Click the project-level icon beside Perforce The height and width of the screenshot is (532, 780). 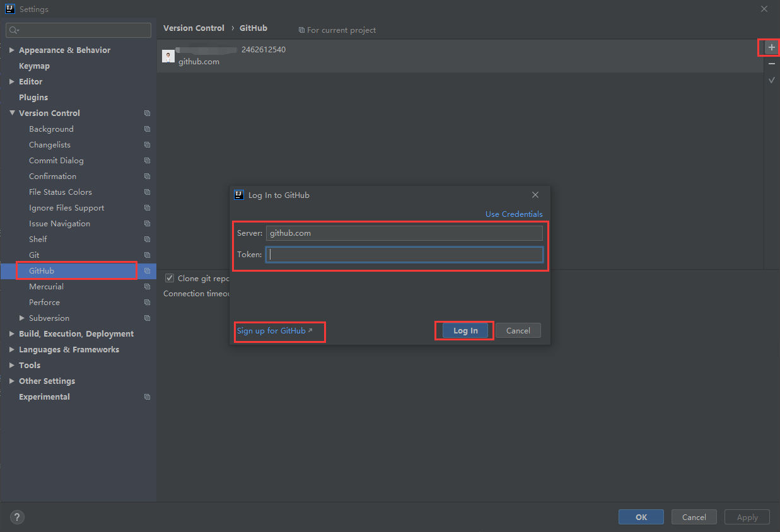coord(147,303)
